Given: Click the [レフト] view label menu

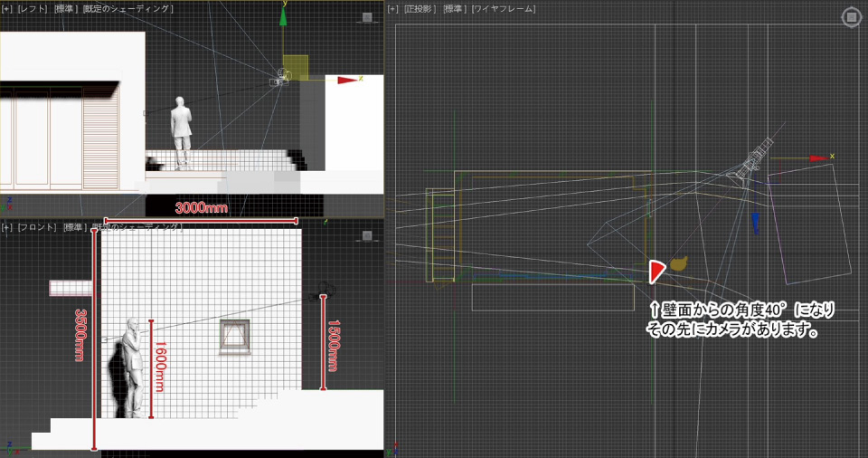Looking at the screenshot, I should [33, 9].
